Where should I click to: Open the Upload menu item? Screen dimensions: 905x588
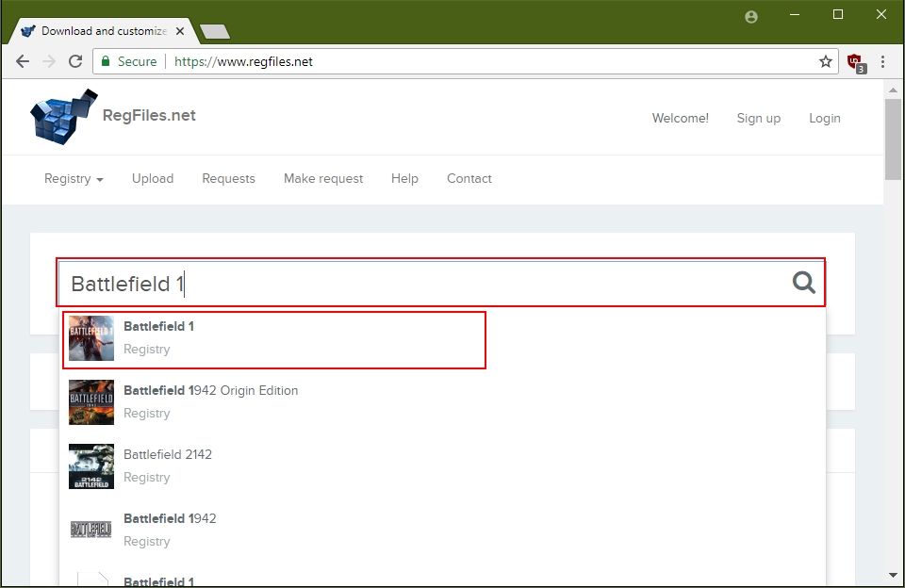[153, 178]
